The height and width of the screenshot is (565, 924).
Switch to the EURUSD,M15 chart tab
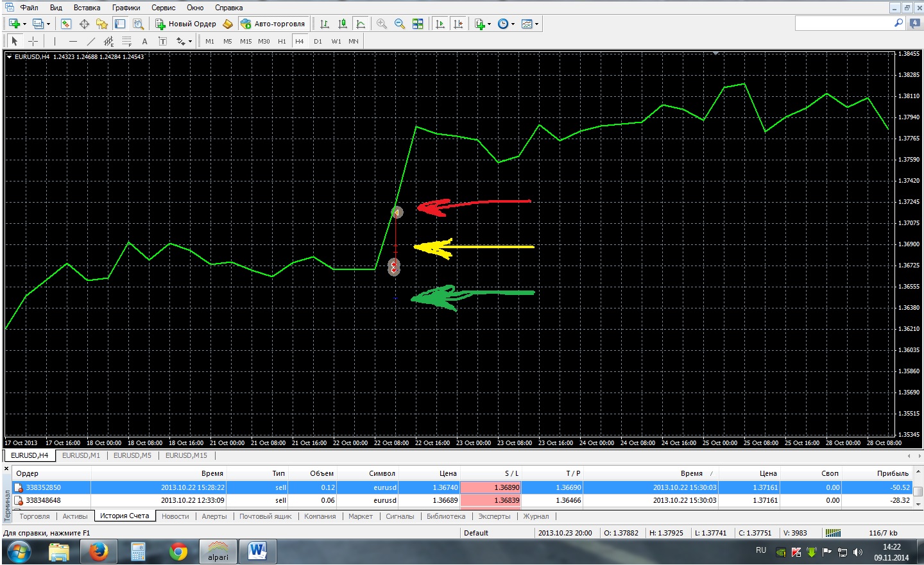[x=186, y=455]
